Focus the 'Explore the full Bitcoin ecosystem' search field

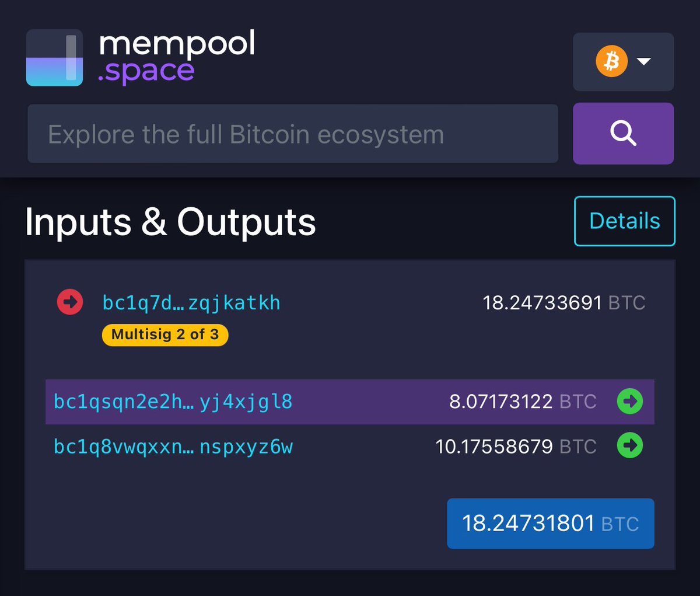293,134
